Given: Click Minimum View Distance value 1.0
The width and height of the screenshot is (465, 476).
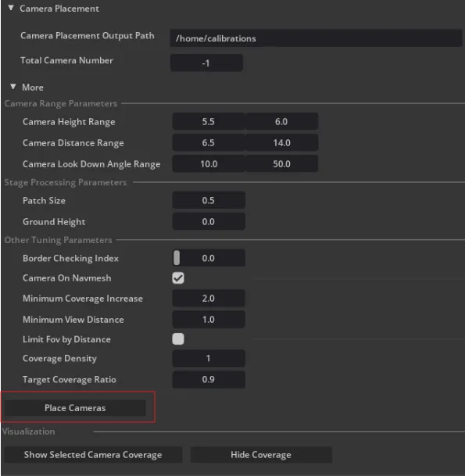Looking at the screenshot, I should [209, 320].
